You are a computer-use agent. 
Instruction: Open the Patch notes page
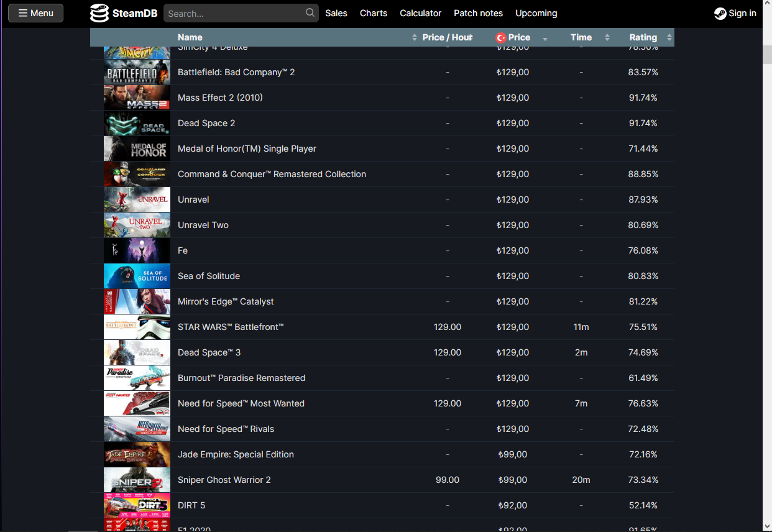(x=479, y=13)
